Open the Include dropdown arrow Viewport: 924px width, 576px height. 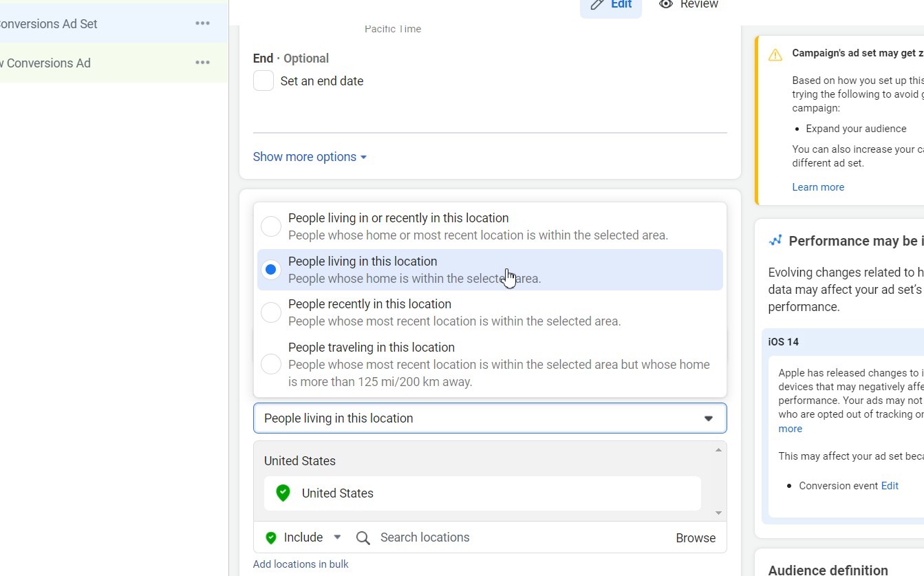337,537
